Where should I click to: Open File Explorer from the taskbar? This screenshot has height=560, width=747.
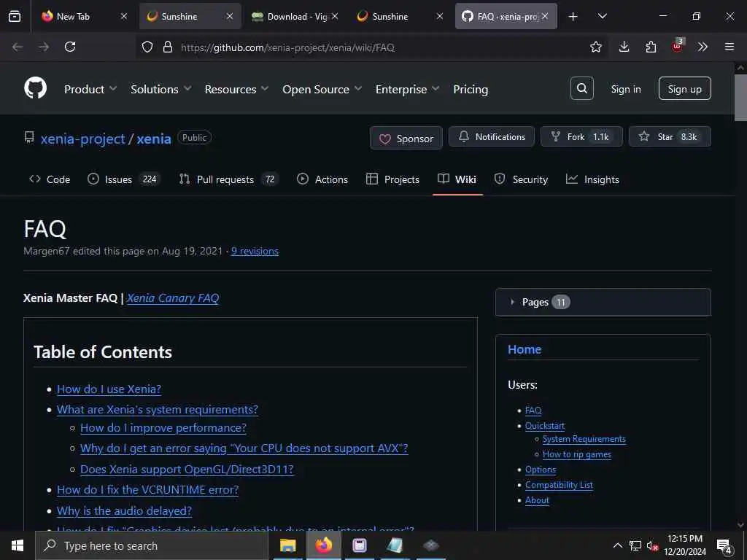(287, 545)
